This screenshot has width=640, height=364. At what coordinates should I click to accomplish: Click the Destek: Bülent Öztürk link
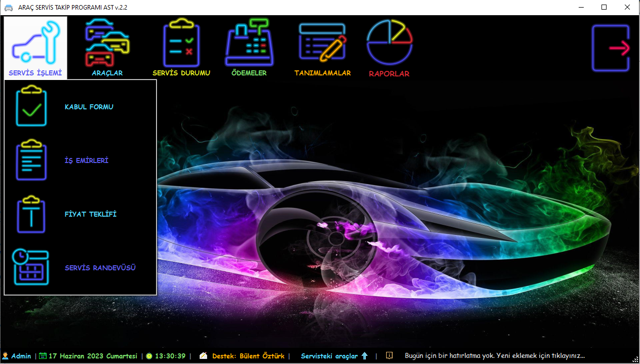coord(248,356)
